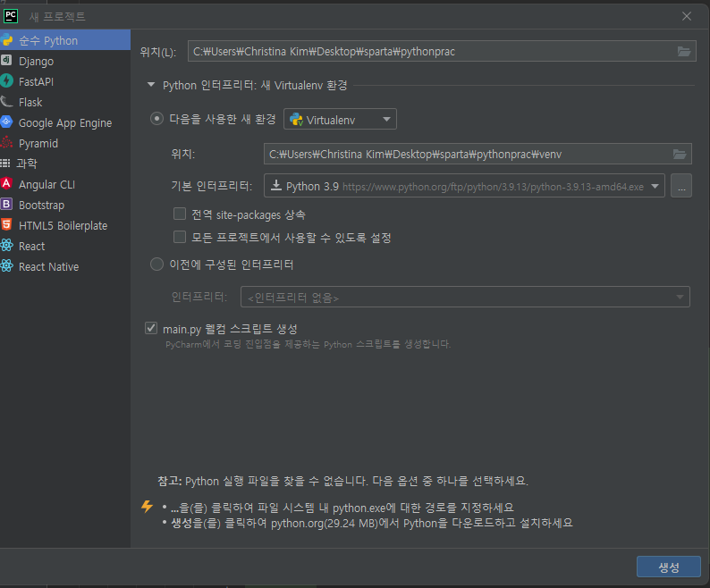Click the 참고 Python 실행 파일 note text

tap(342, 480)
